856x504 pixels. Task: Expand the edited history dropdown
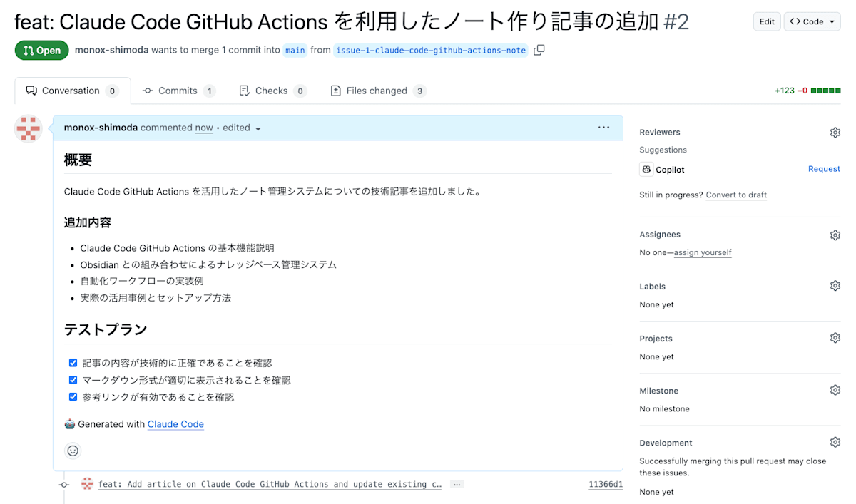click(243, 128)
